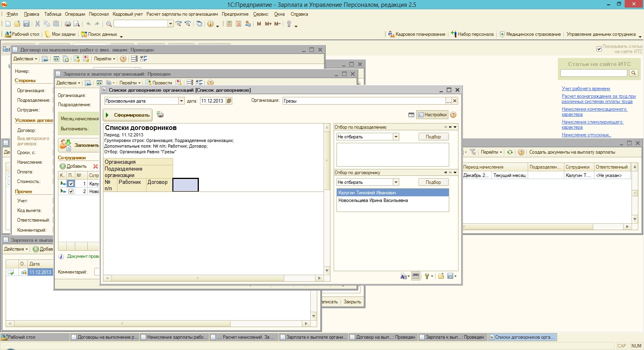Click the info Help icon in main toolbar
The width and height of the screenshot is (644, 350).
210,24
